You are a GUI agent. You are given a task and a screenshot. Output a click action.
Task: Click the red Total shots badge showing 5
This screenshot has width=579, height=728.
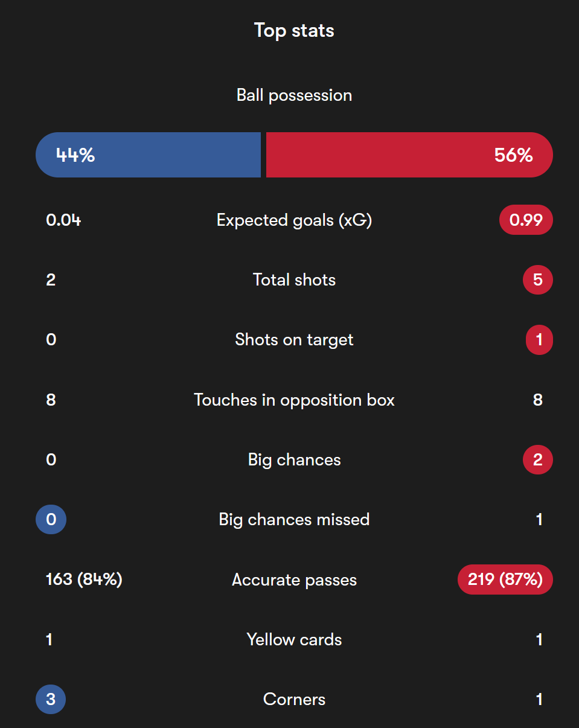(538, 280)
